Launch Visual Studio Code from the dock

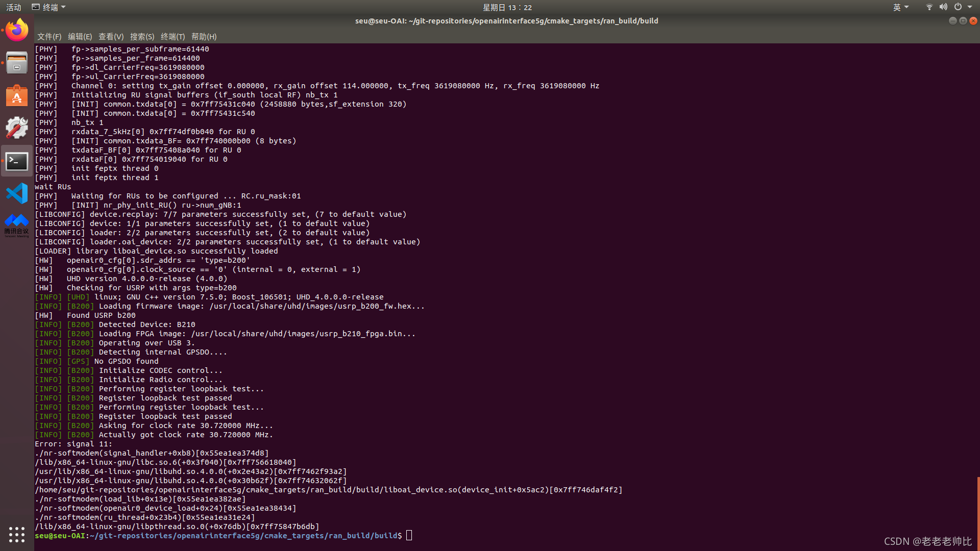coord(17,194)
